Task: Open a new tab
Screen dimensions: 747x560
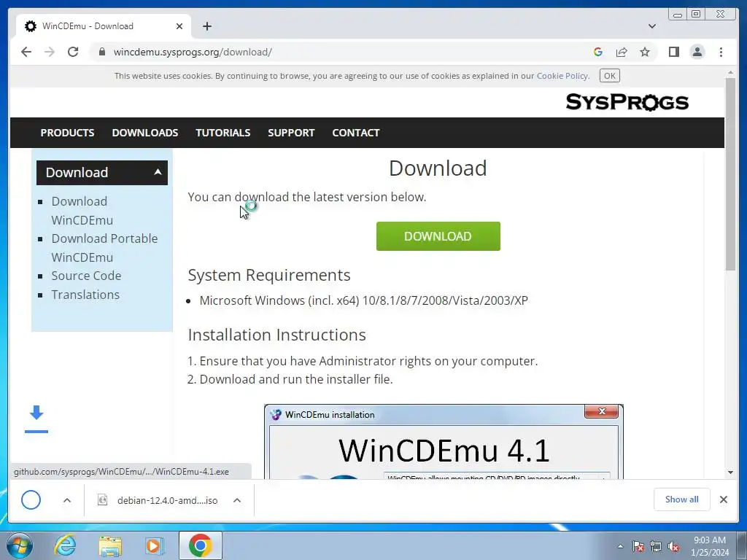Action: [x=206, y=26]
